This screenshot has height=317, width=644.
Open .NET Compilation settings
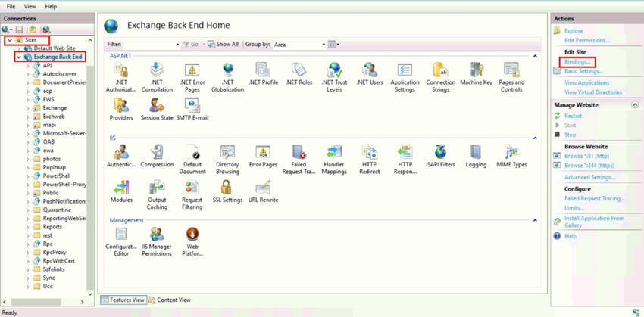coord(157,77)
